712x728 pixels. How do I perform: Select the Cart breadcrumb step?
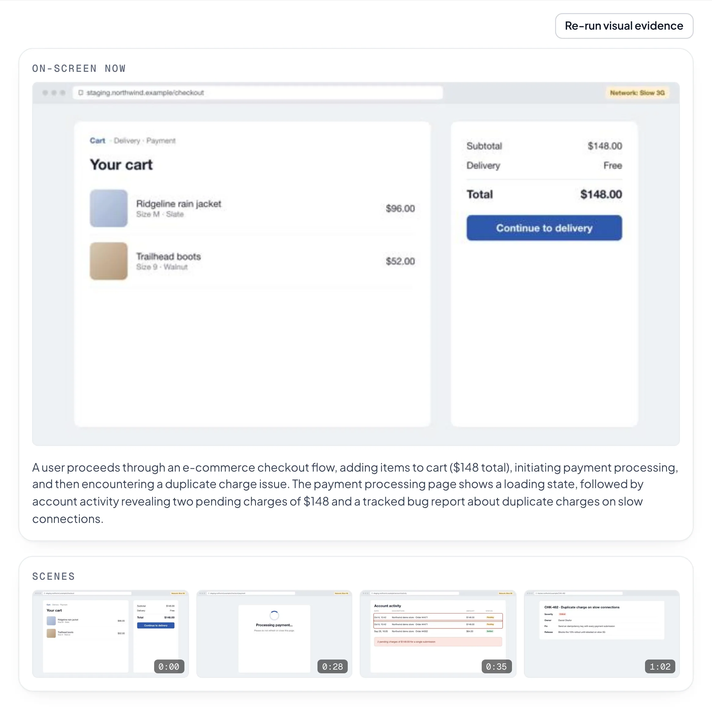[97, 141]
